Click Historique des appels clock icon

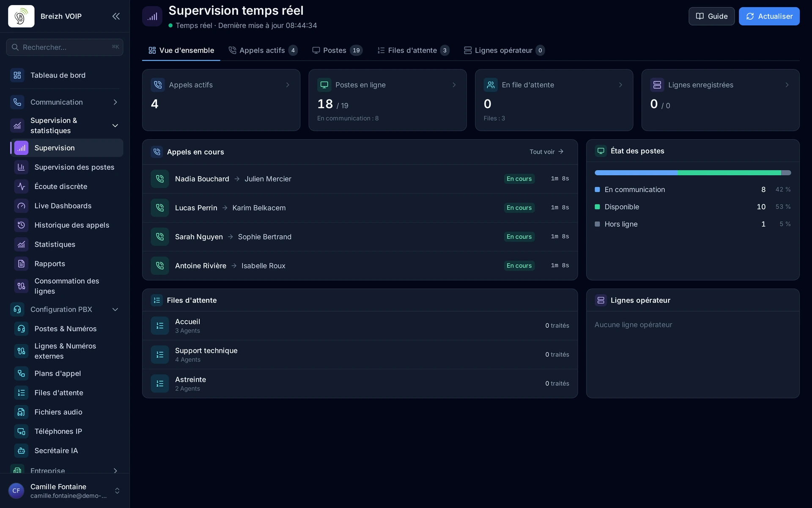pos(21,225)
